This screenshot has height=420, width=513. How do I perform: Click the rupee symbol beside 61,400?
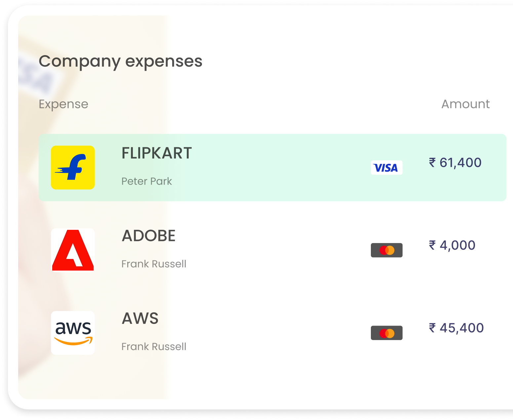pos(432,162)
